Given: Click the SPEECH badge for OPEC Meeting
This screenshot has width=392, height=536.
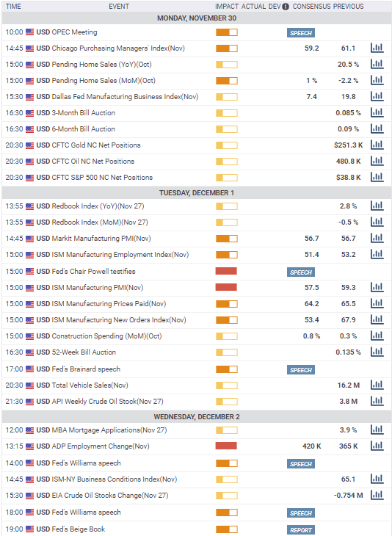Looking at the screenshot, I should (x=301, y=33).
